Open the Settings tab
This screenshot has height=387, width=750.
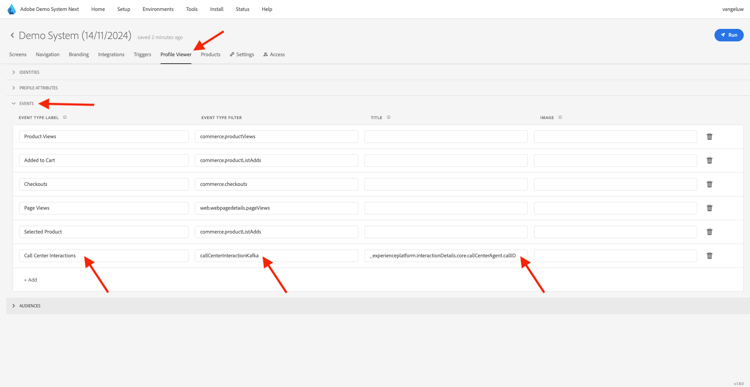(242, 55)
